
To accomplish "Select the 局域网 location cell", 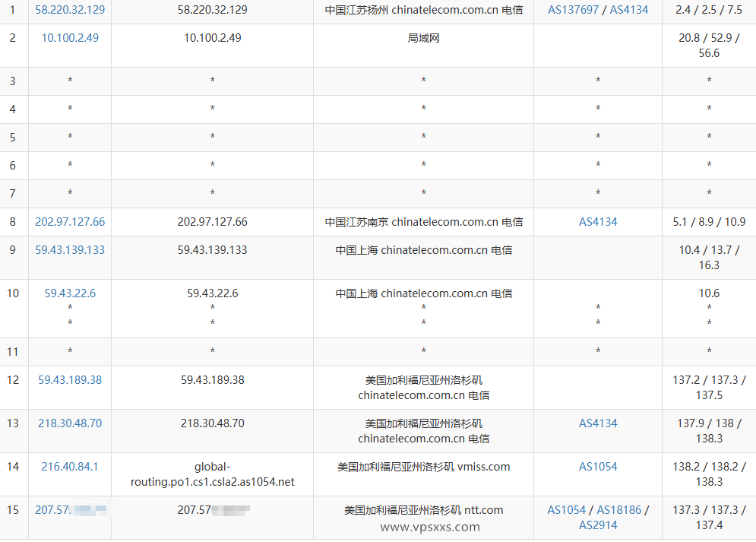I will point(423,37).
